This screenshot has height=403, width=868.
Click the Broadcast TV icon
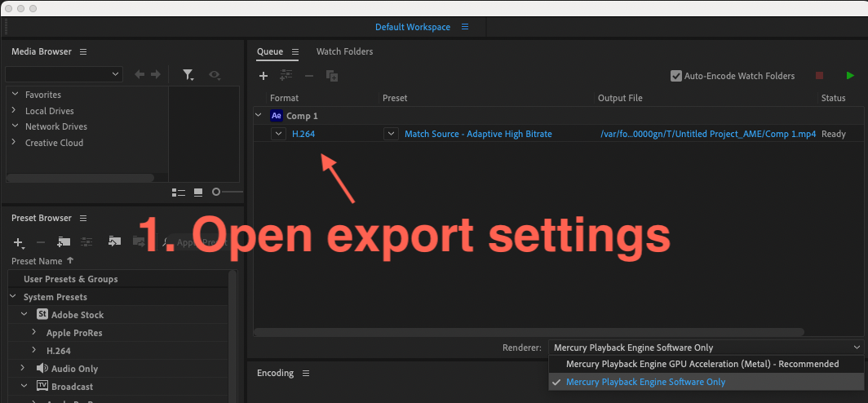pos(42,386)
